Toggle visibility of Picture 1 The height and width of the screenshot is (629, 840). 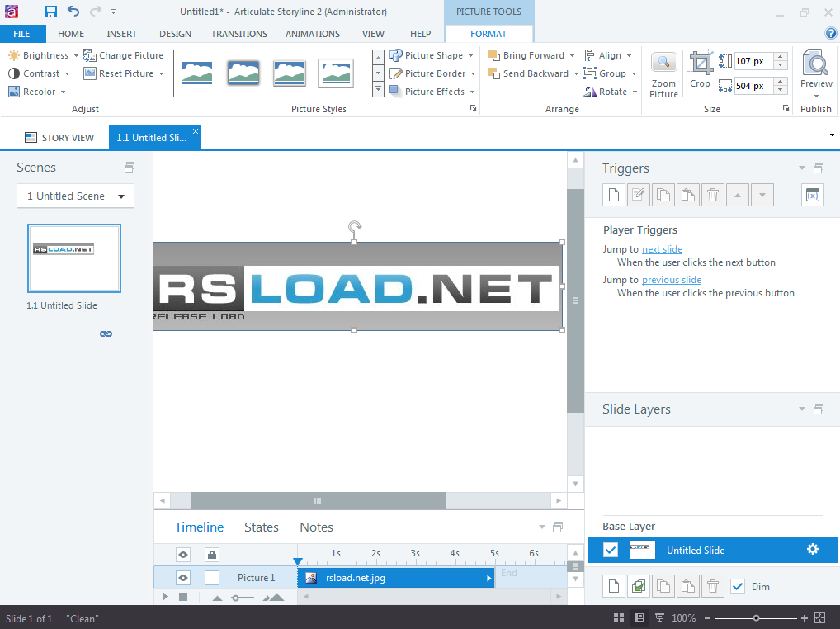tap(183, 578)
